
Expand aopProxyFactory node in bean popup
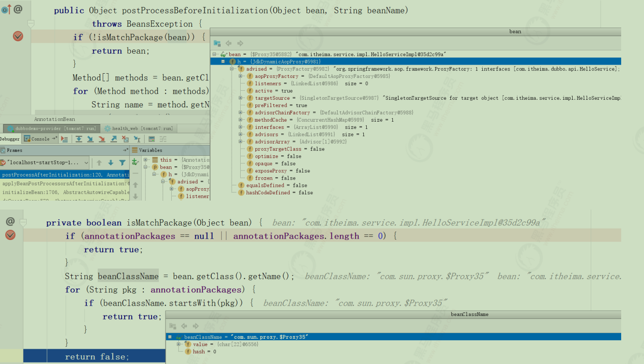(241, 76)
